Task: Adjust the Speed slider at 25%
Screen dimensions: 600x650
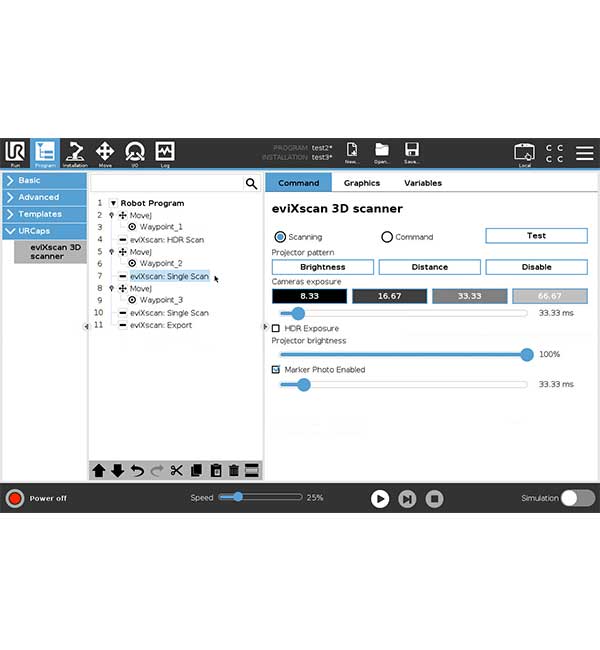Action: [x=260, y=497]
